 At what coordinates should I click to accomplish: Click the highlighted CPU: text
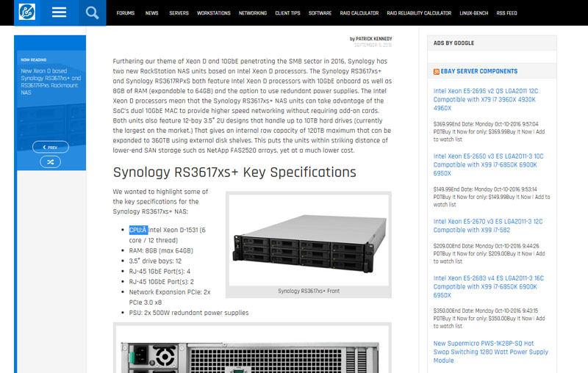pos(138,230)
